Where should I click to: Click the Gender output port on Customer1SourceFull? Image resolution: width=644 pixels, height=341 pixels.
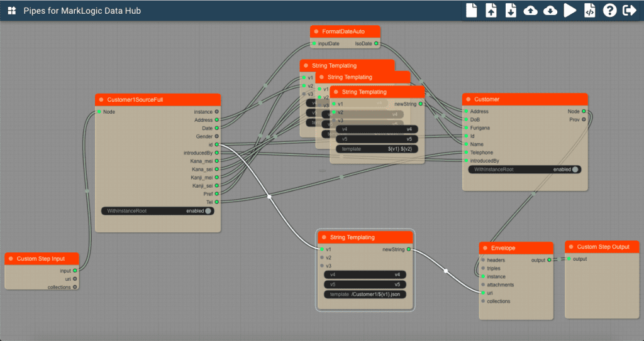(x=217, y=136)
